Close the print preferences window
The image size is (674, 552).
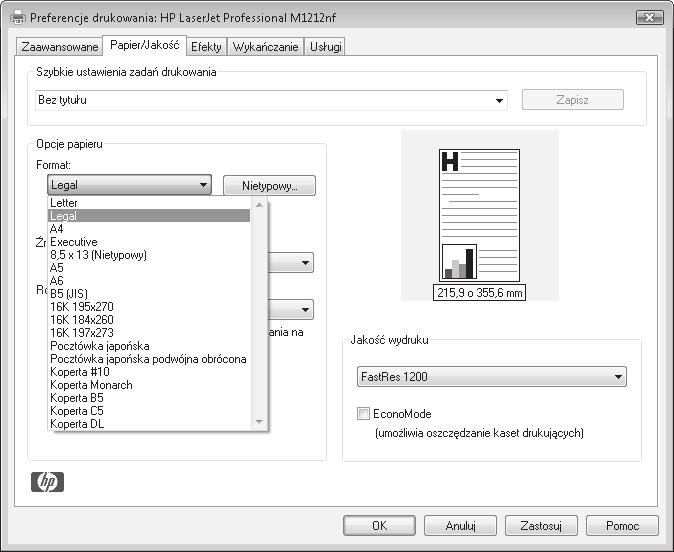(x=649, y=18)
